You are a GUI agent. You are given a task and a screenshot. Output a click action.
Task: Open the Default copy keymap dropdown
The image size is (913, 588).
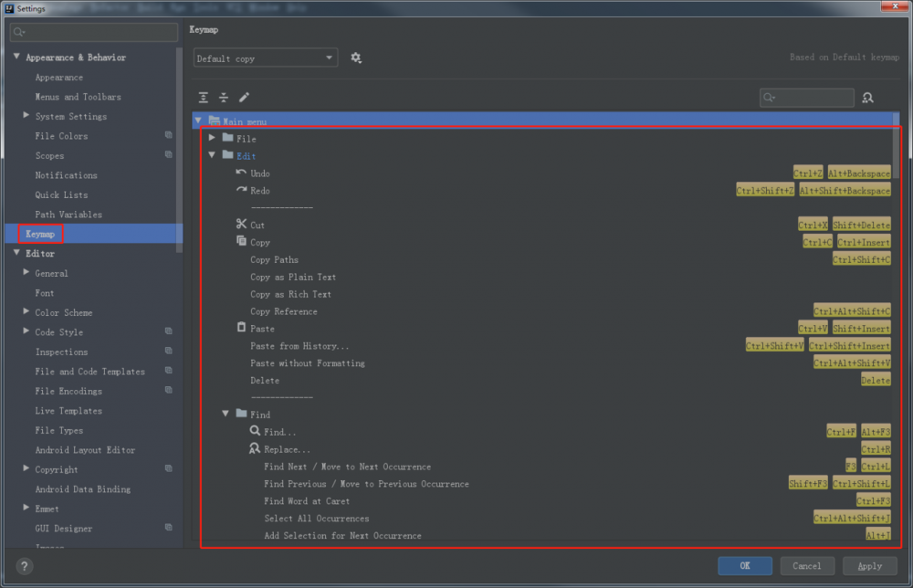click(266, 58)
